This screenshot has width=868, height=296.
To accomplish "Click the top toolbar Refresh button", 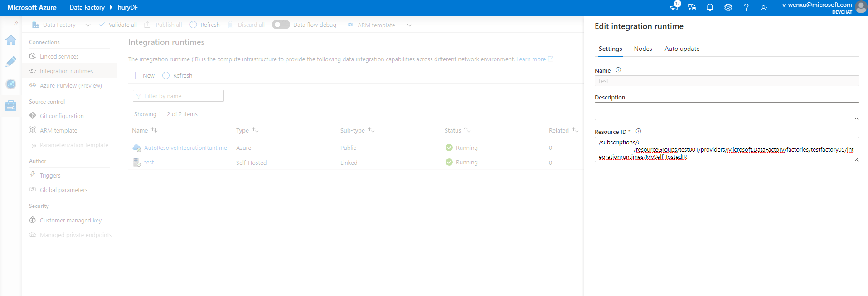I will tap(205, 25).
